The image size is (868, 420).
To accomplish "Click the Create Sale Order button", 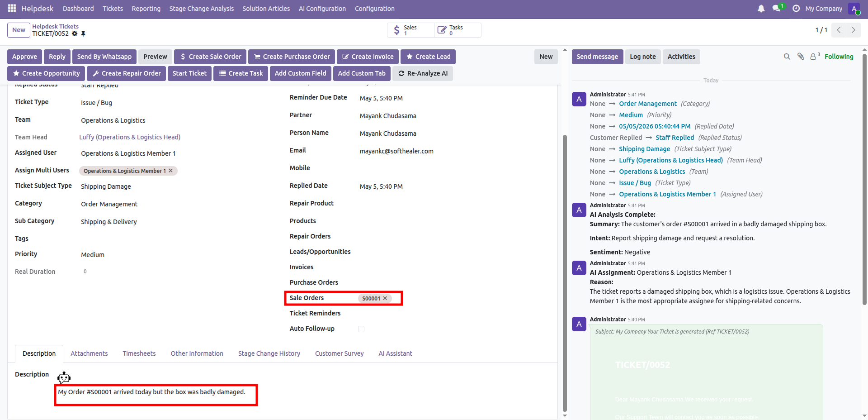I will [x=210, y=57].
